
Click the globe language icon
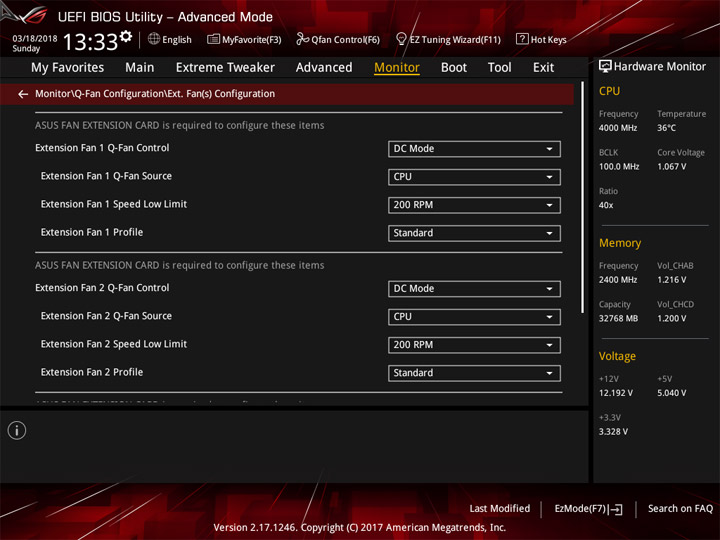154,39
